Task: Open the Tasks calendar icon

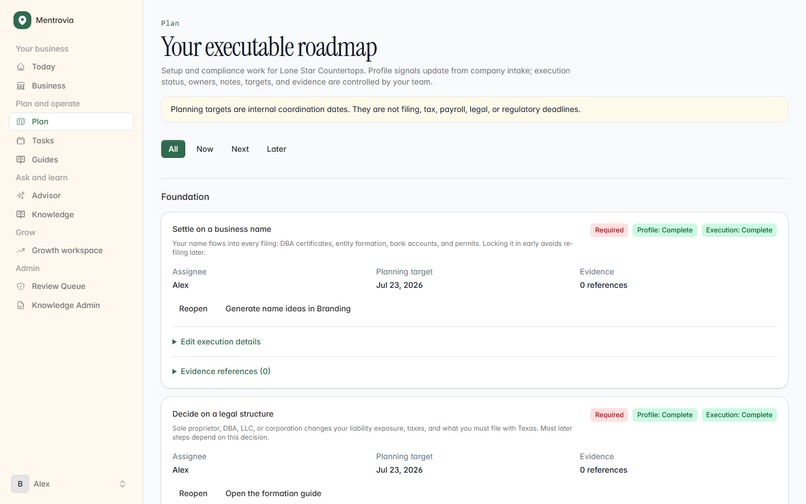Action: [x=21, y=141]
